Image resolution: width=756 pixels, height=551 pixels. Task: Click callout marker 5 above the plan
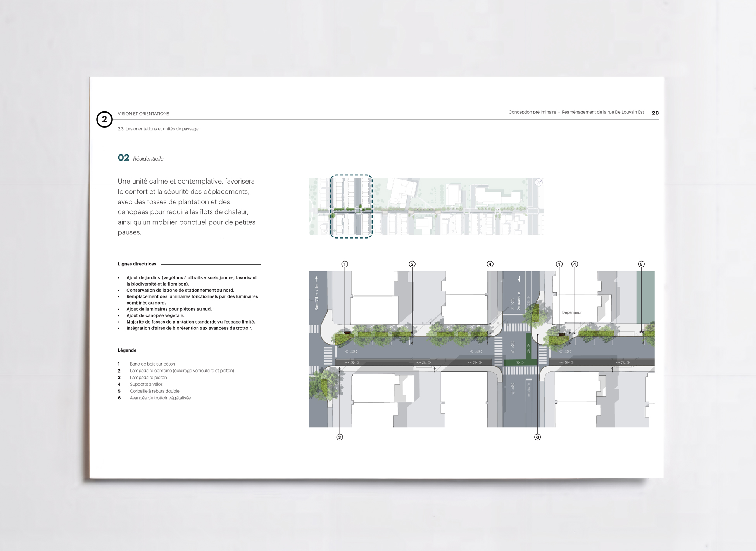641,264
